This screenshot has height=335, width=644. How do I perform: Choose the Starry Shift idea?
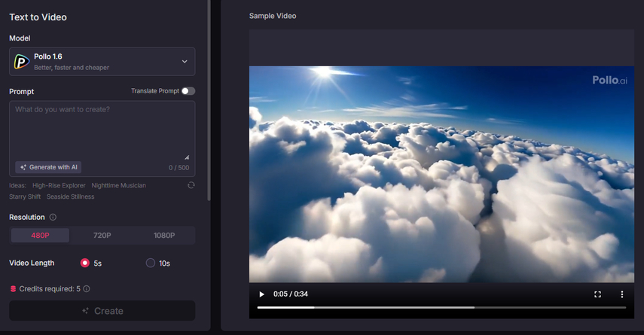pyautogui.click(x=25, y=196)
